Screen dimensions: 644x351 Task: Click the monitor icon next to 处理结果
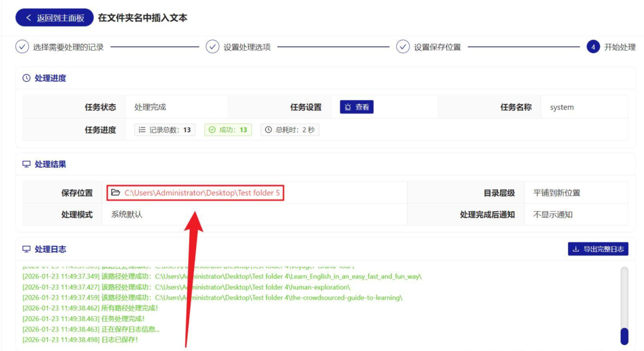(x=26, y=164)
